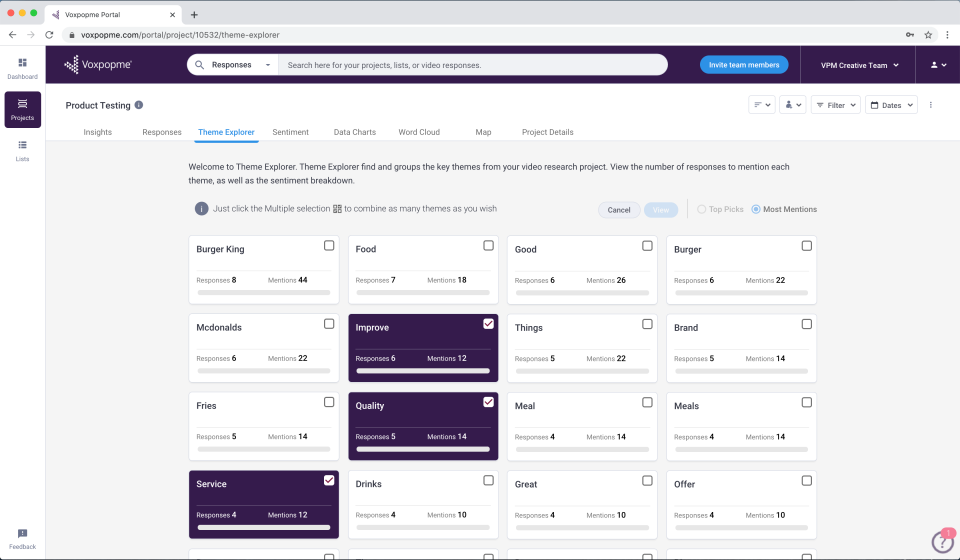Open the Chrome three-dot menu
Image resolution: width=960 pixels, height=560 pixels.
[947, 35]
